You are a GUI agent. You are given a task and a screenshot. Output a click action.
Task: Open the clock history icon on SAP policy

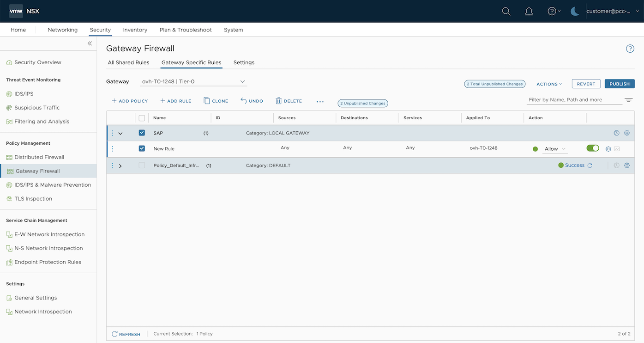616,133
